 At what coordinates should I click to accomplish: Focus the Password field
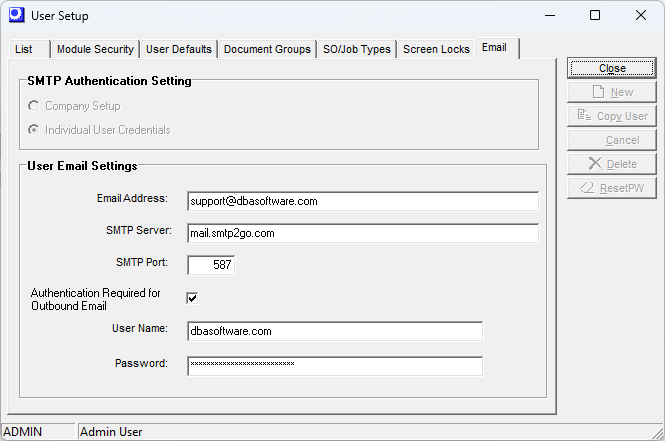[335, 366]
